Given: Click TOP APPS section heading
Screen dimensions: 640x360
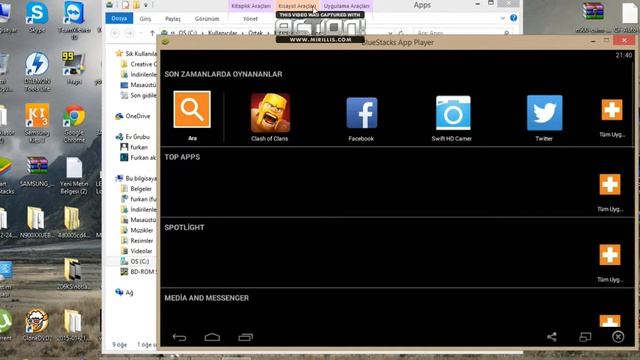Looking at the screenshot, I should (182, 157).
